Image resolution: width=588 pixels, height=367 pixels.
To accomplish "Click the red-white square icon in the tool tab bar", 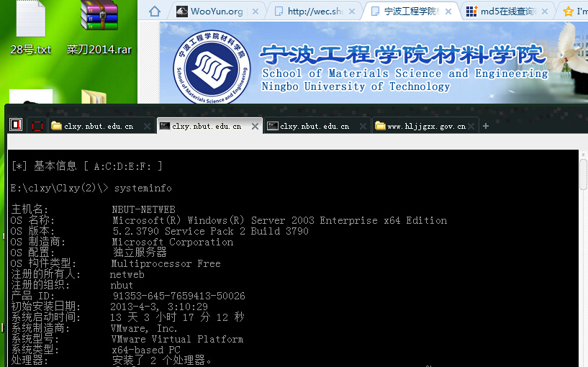I will pyautogui.click(x=16, y=124).
